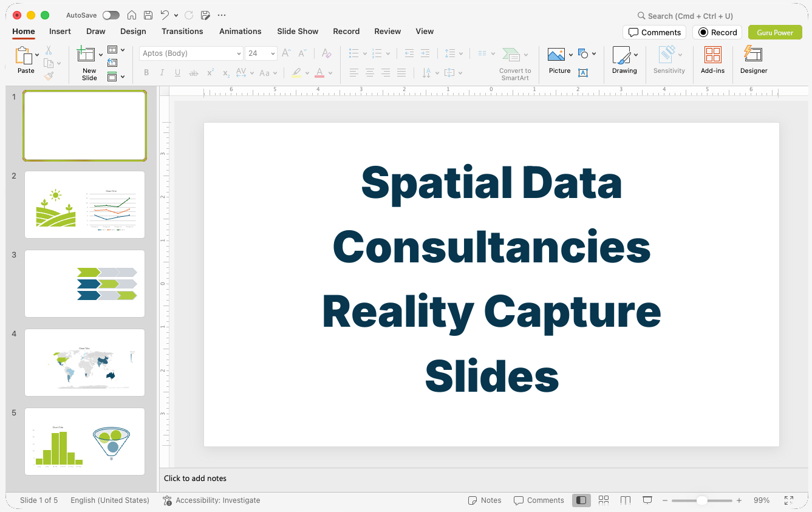812x512 pixels.
Task: Click the Increase Indent icon
Action: [425, 53]
